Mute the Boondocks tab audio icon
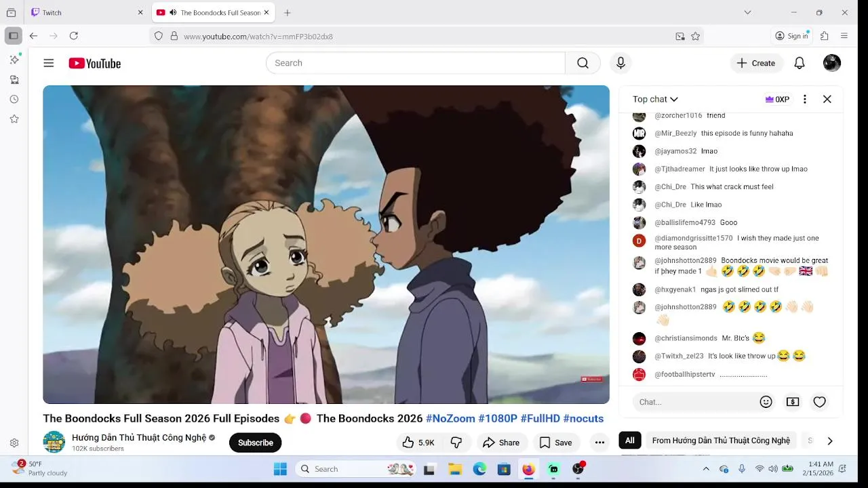 pos(173,13)
